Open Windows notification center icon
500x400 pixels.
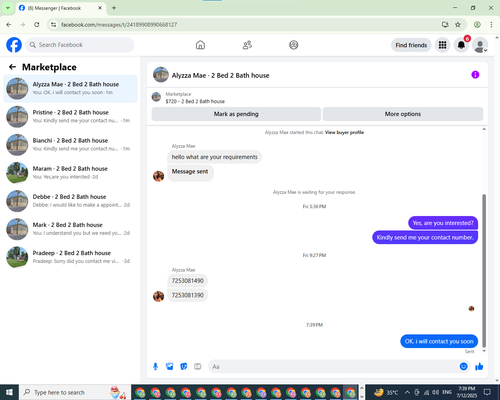point(487,392)
